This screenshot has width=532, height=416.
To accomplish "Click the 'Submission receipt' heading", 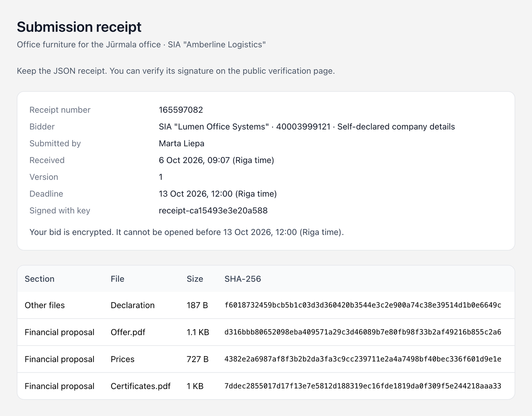I will (x=79, y=27).
